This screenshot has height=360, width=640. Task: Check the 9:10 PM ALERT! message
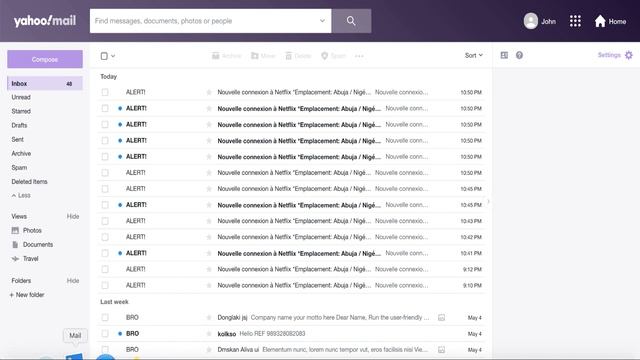[105, 285]
